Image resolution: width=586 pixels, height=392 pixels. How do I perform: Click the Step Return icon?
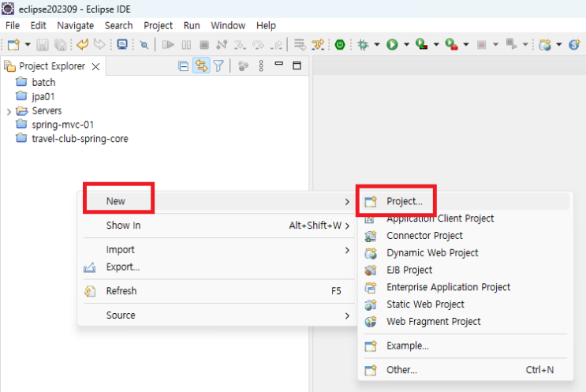point(277,45)
